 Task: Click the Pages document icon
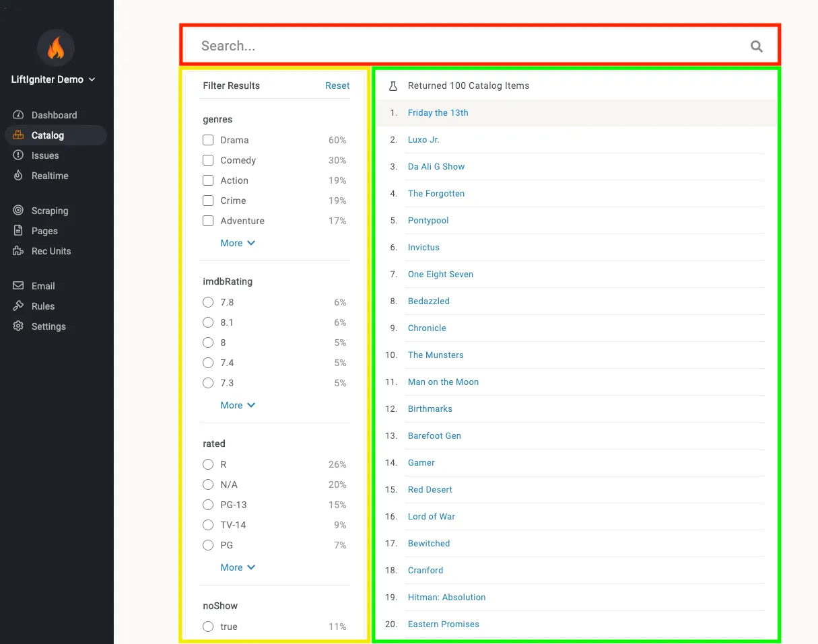click(x=18, y=231)
